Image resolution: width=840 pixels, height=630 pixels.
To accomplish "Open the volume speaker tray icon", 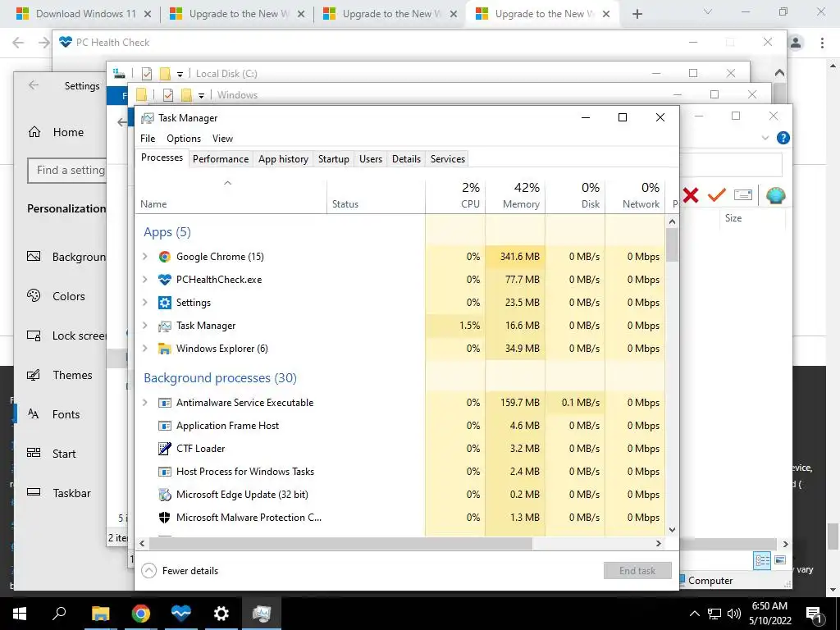I will 734,614.
